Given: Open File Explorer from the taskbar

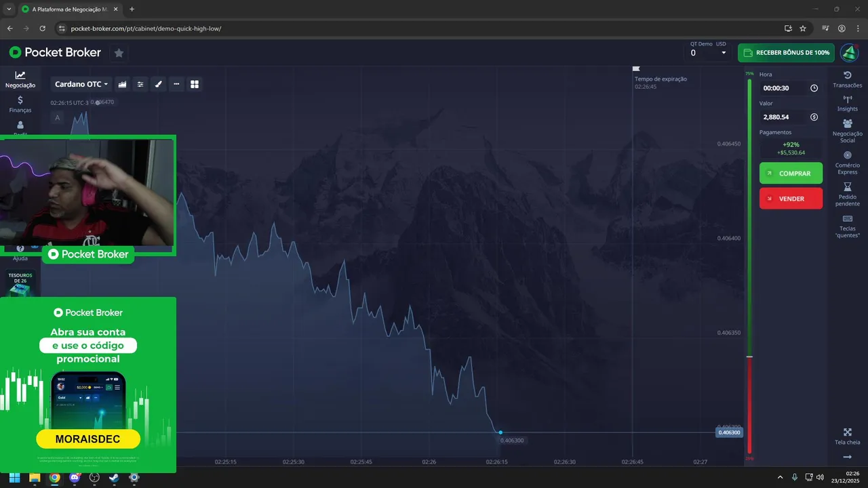Looking at the screenshot, I should [x=35, y=477].
